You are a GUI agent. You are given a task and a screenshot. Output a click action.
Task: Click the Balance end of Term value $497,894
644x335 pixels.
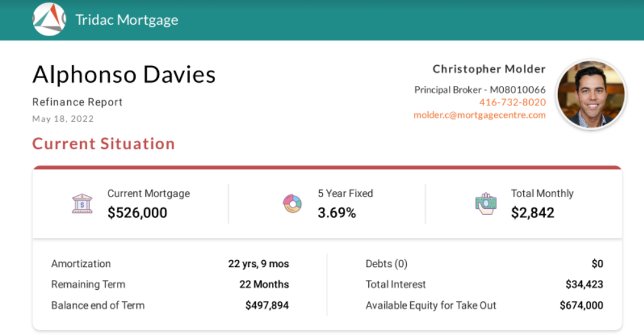pos(267,305)
